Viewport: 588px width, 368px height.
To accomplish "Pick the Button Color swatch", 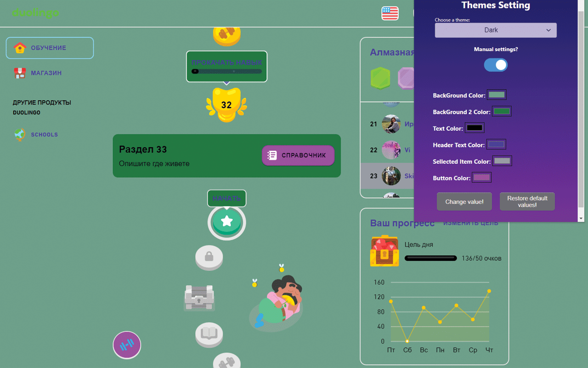I will tap(482, 178).
